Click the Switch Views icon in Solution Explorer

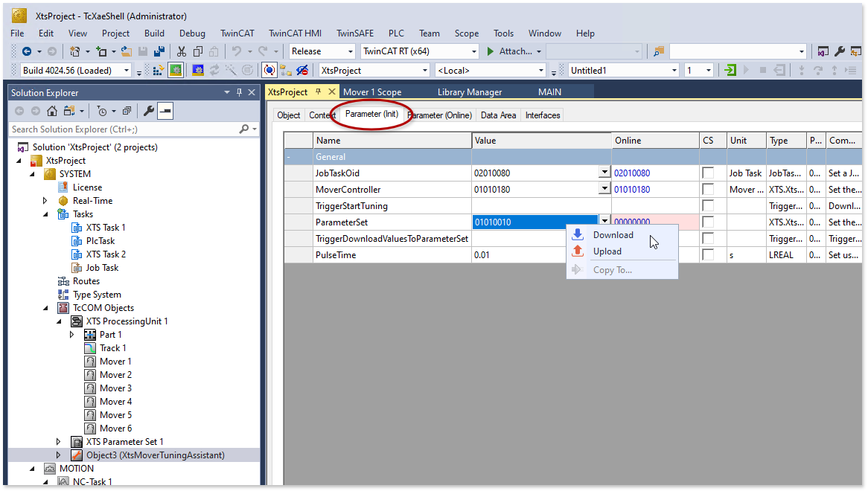69,111
